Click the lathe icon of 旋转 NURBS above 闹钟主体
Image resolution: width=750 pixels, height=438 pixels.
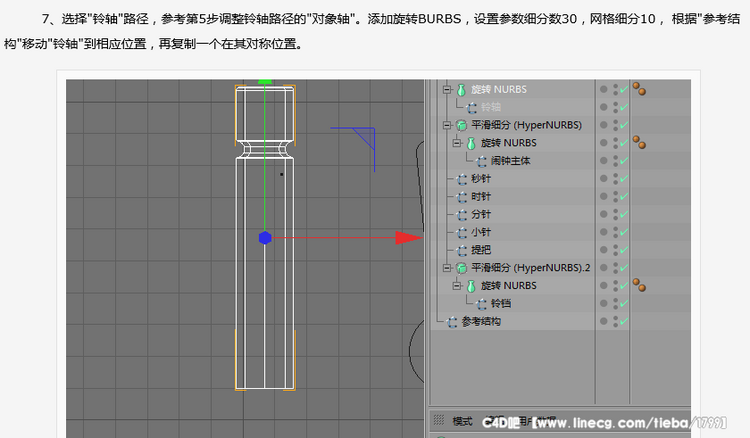click(471, 143)
